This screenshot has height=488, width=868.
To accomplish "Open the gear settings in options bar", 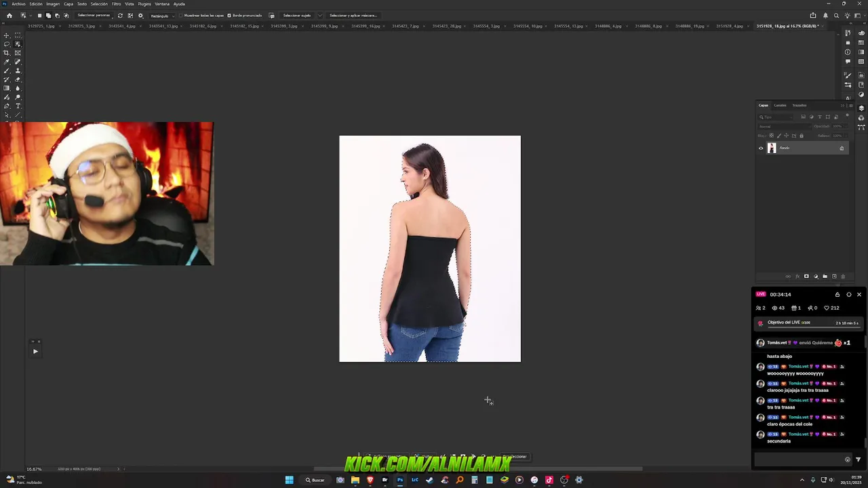I will 140,16.
